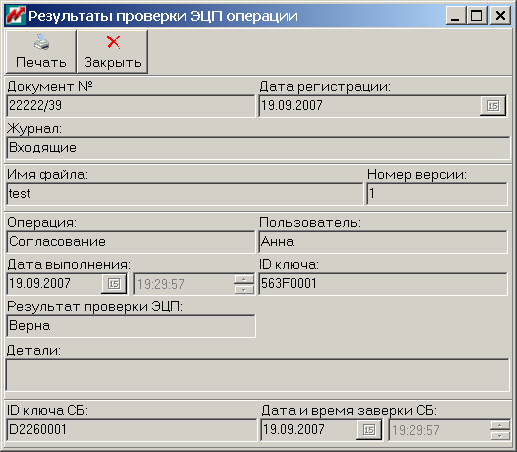The image size is (517, 452).
Task: Select the Операция field showing Согласование
Action: click(131, 242)
